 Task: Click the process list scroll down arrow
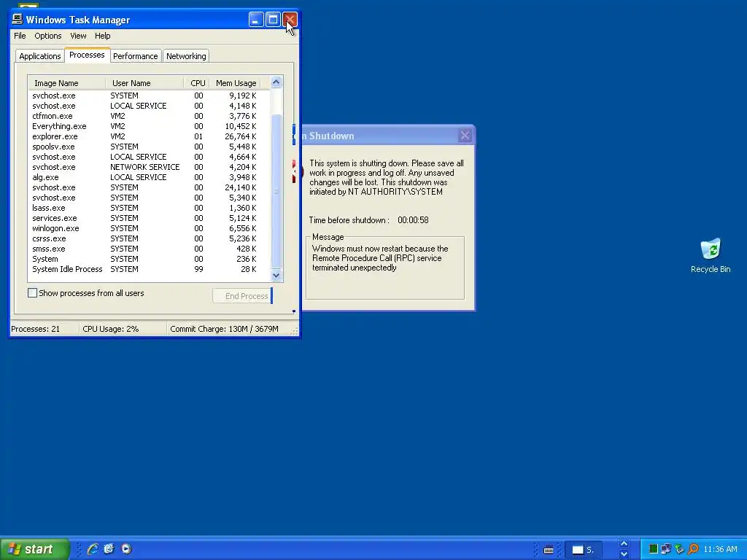276,275
